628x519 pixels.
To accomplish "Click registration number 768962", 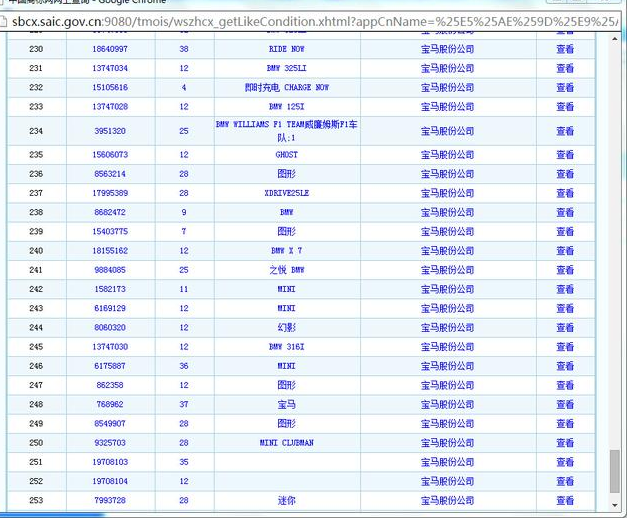I will click(x=110, y=405).
